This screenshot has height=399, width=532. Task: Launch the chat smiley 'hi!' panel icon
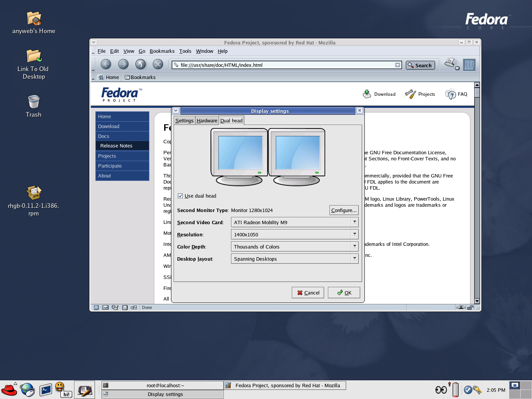(63, 390)
